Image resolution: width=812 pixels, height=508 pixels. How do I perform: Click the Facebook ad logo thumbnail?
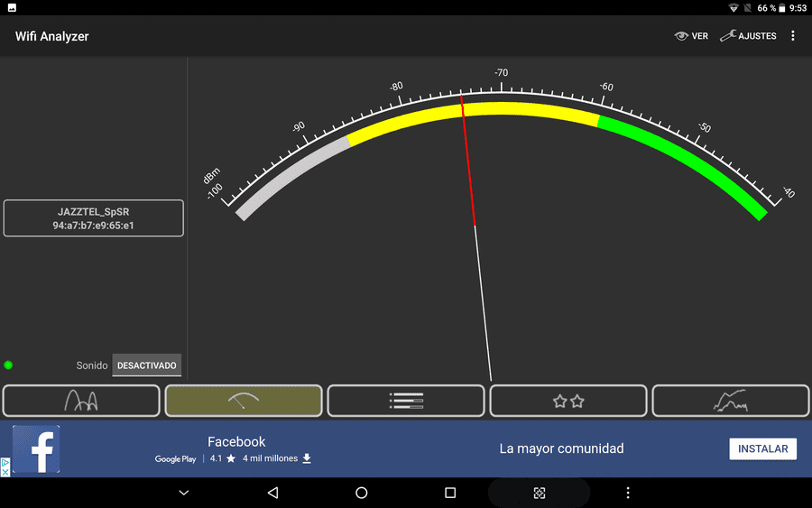[36, 449]
